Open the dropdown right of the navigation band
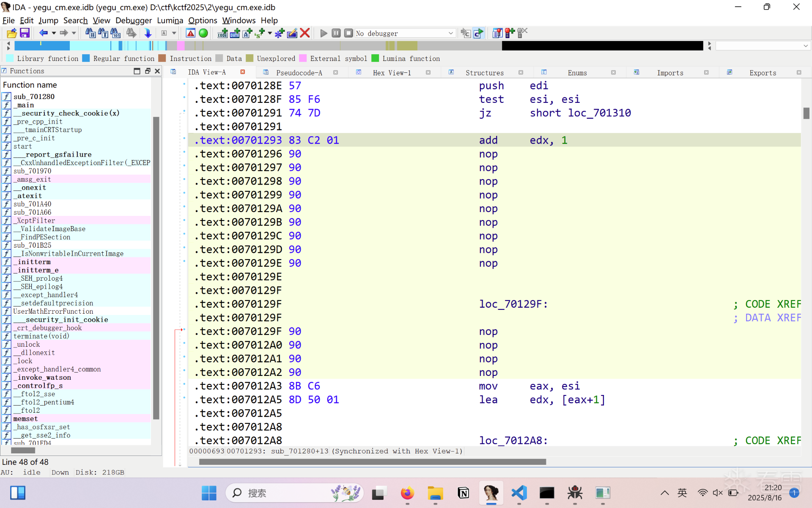This screenshot has width=812, height=508. click(x=805, y=46)
